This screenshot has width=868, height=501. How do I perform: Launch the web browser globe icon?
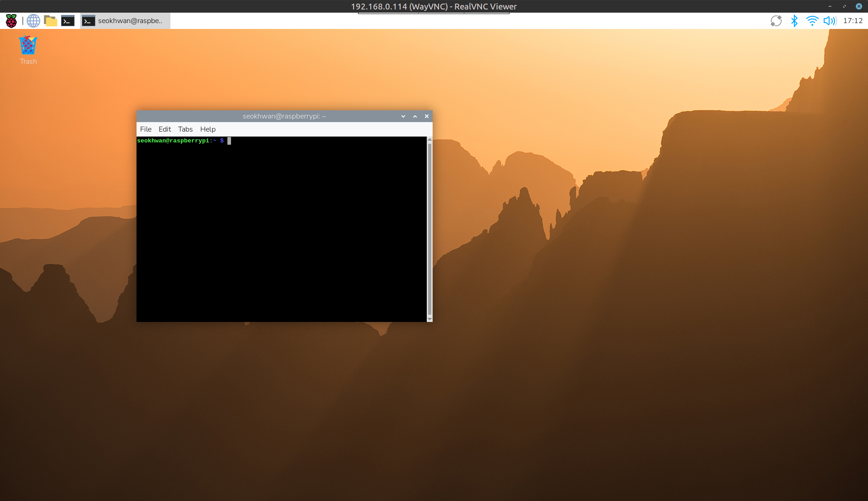(x=33, y=21)
